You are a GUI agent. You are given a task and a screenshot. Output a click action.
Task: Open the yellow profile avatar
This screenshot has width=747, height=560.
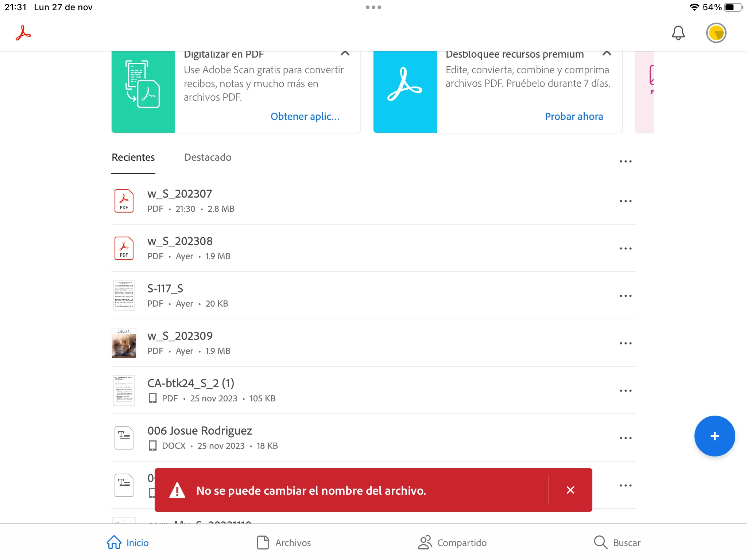(x=716, y=33)
